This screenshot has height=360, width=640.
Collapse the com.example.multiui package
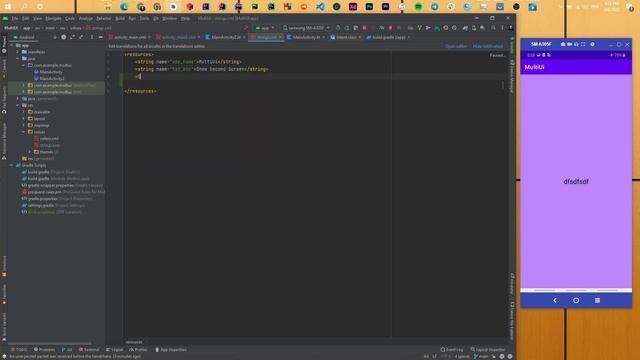click(x=24, y=65)
